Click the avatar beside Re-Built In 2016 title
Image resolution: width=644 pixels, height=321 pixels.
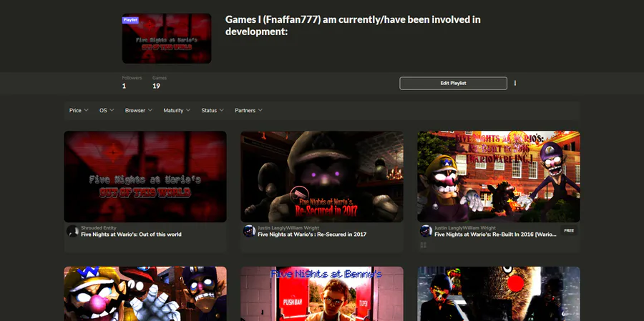coord(426,231)
